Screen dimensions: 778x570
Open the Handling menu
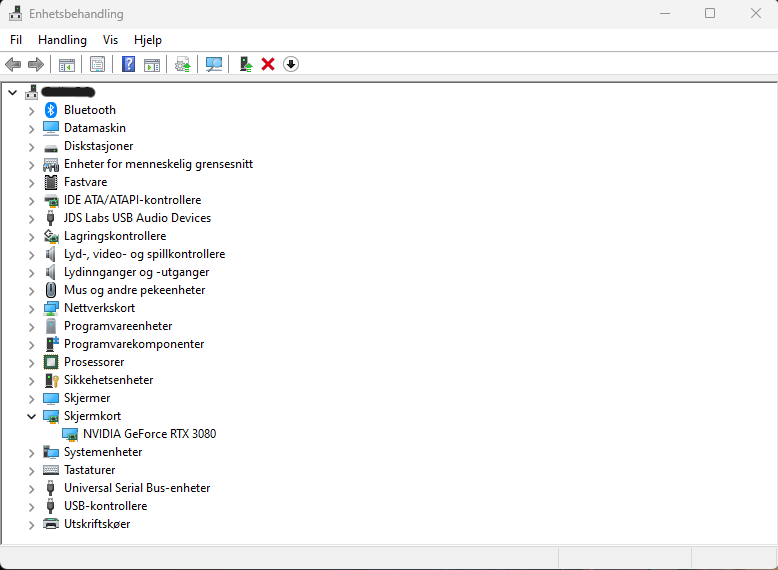tap(63, 40)
